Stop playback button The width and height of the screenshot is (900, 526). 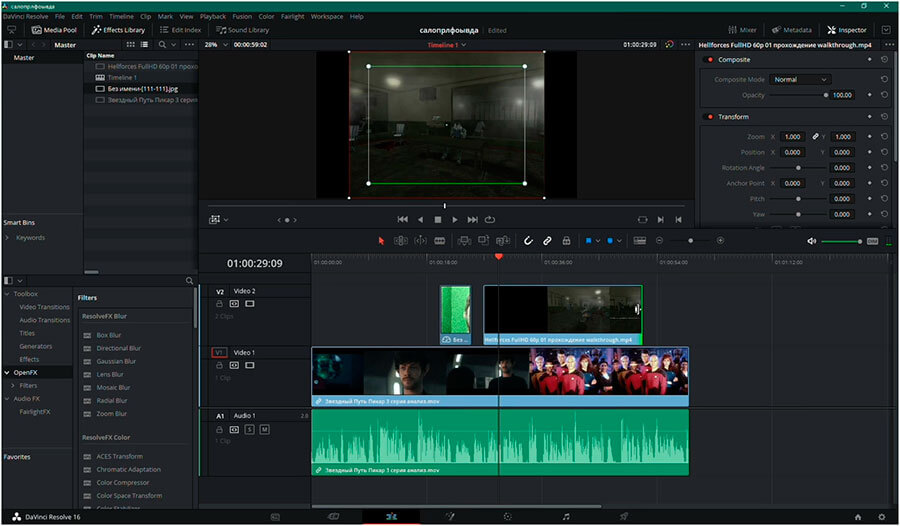438,219
